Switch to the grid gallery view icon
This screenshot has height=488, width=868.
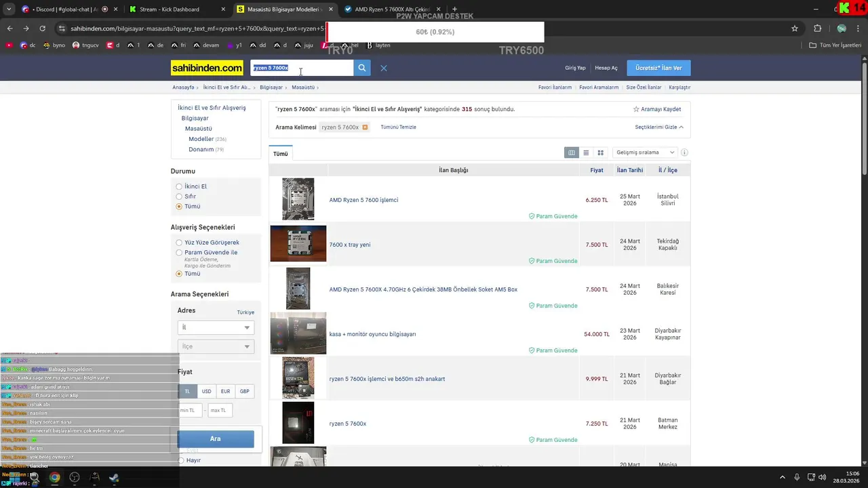(600, 152)
